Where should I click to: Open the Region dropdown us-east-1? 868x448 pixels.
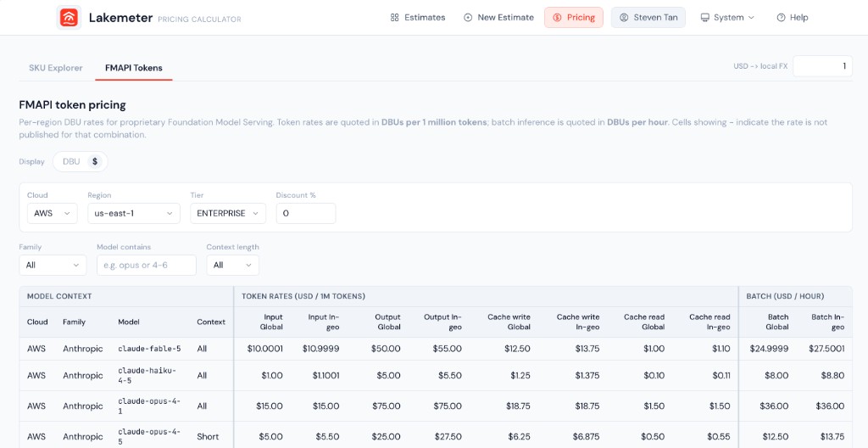tap(133, 213)
